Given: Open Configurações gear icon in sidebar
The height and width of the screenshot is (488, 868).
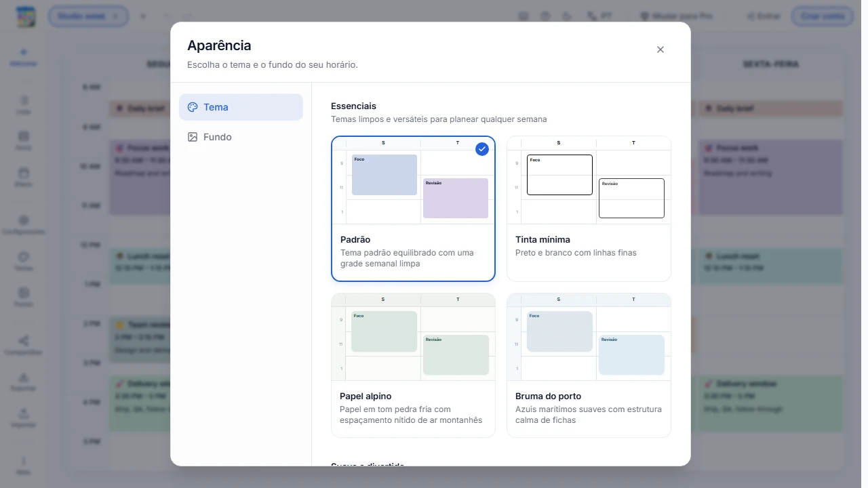Looking at the screenshot, I should click(24, 224).
